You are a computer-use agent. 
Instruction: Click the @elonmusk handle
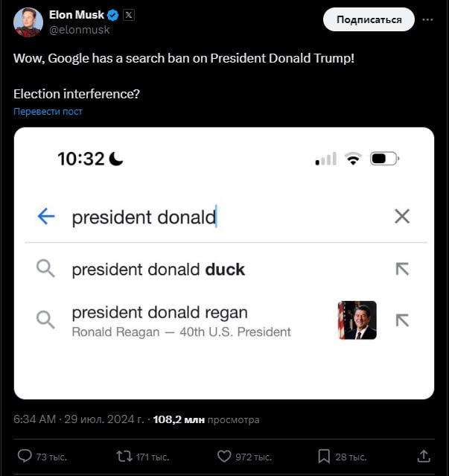coord(79,30)
